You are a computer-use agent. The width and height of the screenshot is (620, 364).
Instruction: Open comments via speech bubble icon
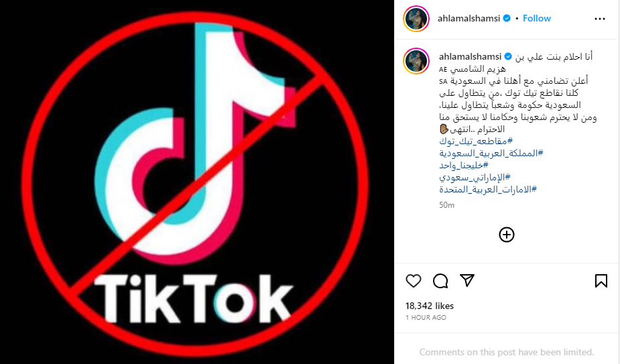click(440, 281)
